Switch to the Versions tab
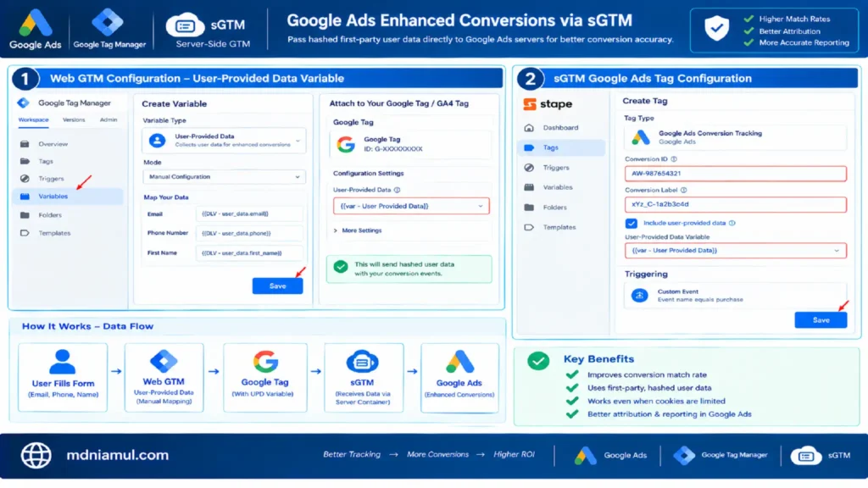 tap(74, 120)
